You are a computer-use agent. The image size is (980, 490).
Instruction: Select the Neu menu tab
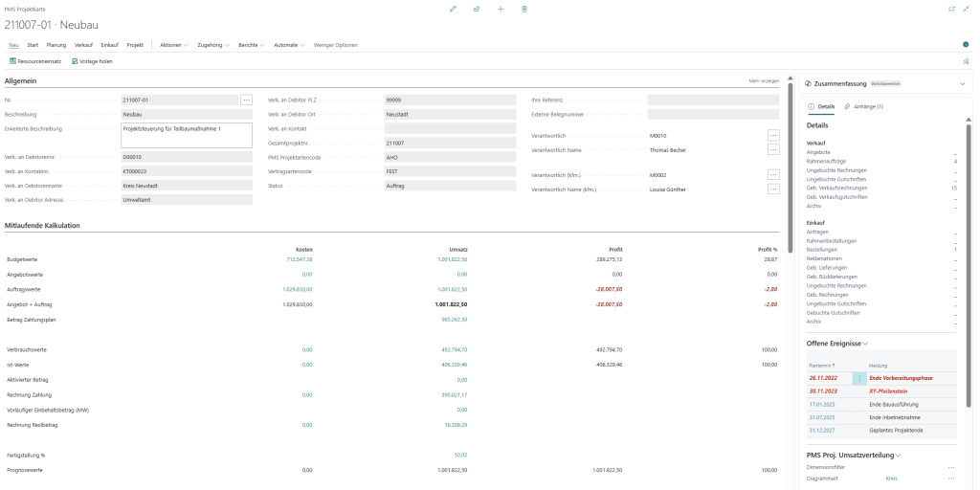[x=13, y=45]
